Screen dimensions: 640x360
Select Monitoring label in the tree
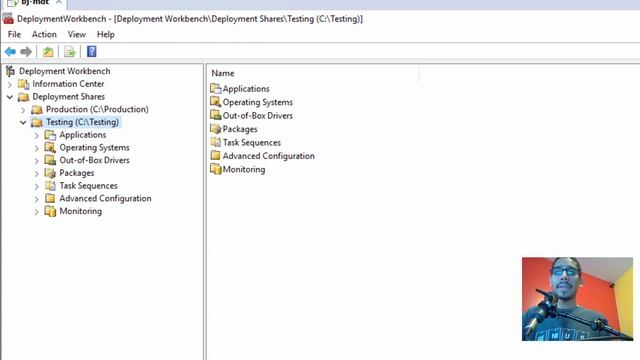[x=81, y=211]
